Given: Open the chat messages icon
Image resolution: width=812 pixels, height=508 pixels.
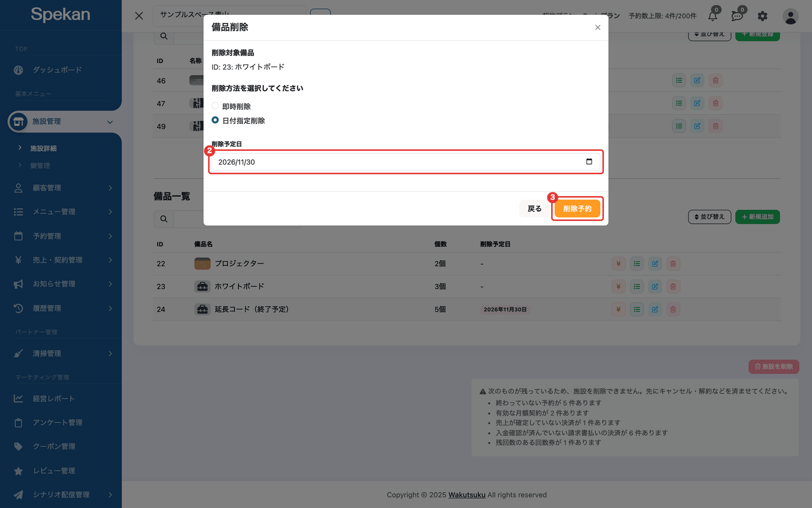Looking at the screenshot, I should [x=737, y=16].
